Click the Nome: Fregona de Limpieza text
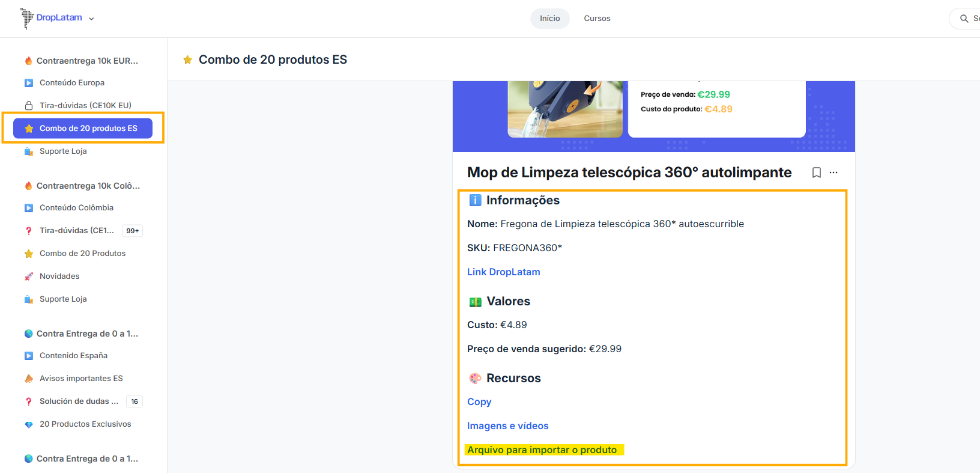 pyautogui.click(x=605, y=224)
